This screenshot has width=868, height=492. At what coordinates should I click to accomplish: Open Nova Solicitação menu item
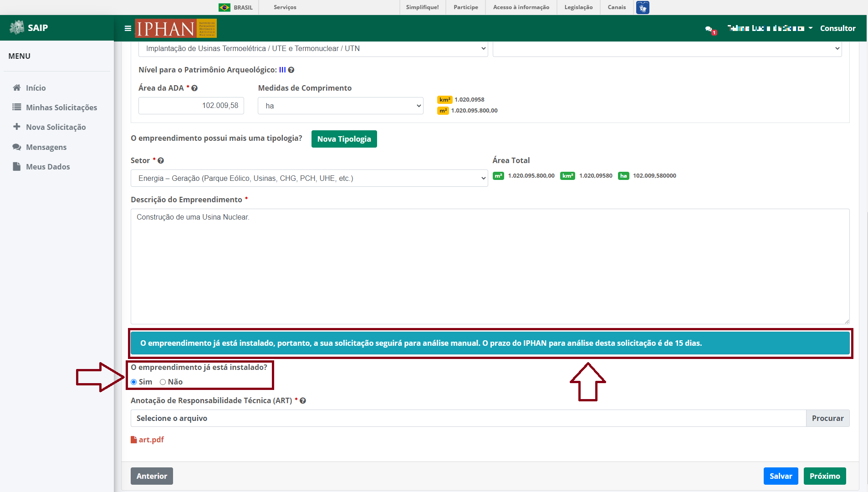point(56,127)
